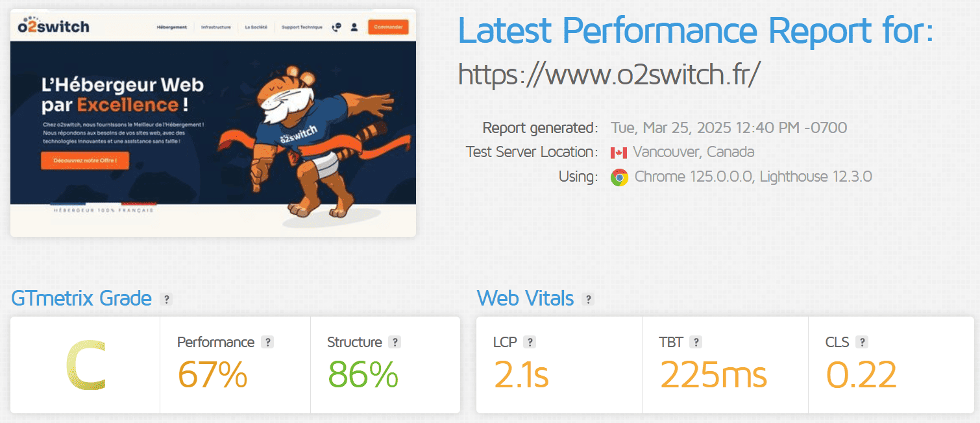The image size is (980, 423).
Task: Click the o2switch logo
Action: pyautogui.click(x=52, y=27)
